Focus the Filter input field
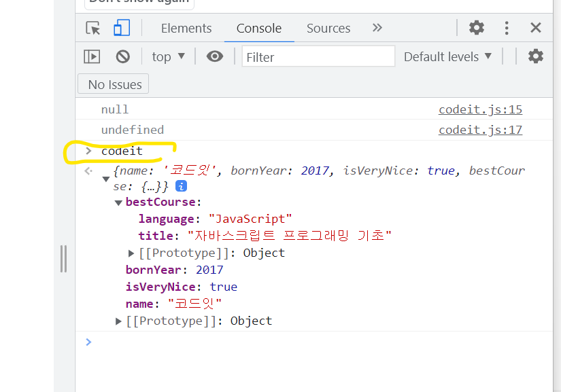Image resolution: width=561 pixels, height=392 pixels. 318,56
